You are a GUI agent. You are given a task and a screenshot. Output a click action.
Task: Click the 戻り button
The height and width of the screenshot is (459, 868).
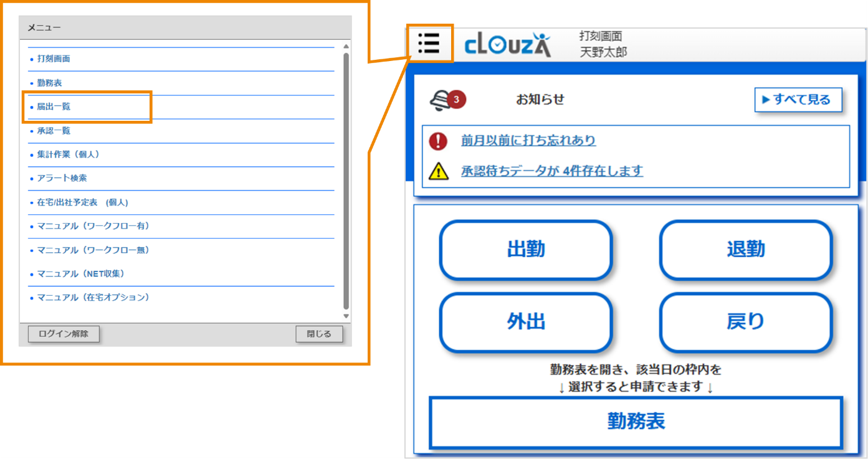pos(746,322)
